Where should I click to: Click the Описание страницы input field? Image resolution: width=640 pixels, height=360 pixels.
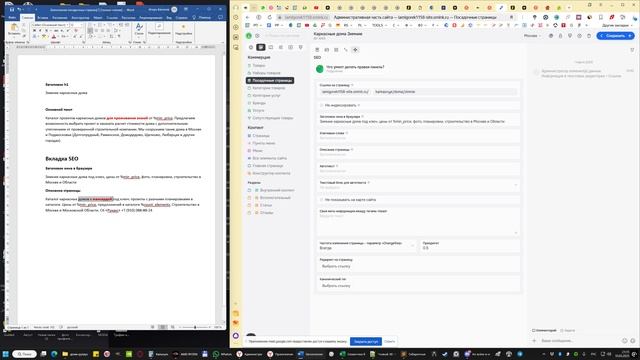419,154
